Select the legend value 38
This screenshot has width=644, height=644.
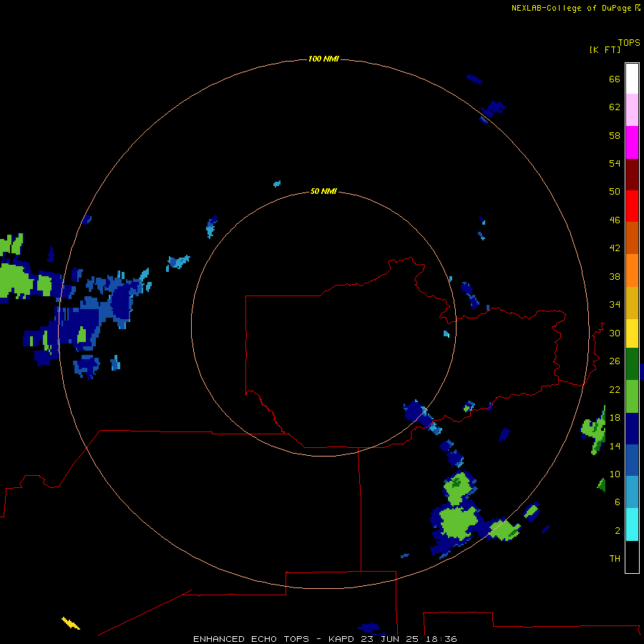click(x=615, y=276)
